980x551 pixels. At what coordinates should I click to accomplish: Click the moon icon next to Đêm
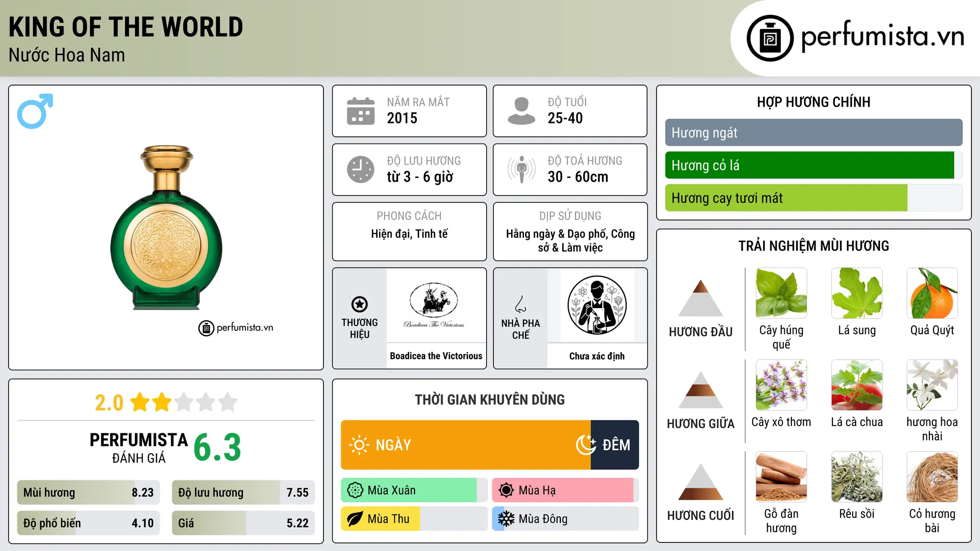pyautogui.click(x=586, y=445)
